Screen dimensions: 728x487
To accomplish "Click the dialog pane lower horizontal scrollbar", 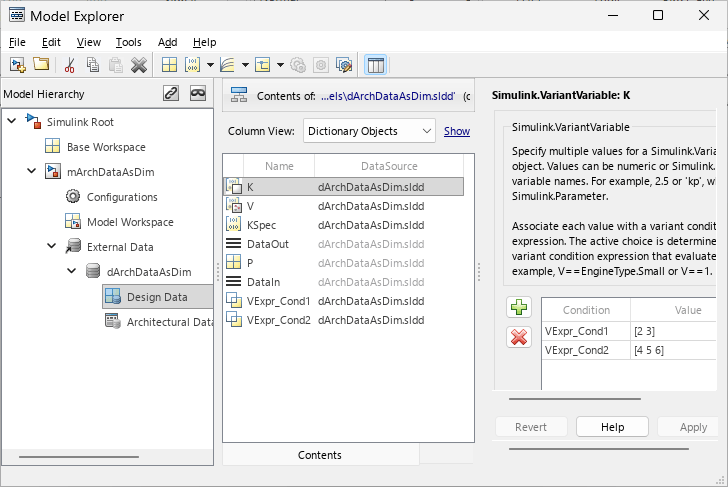I will click(x=599, y=449).
